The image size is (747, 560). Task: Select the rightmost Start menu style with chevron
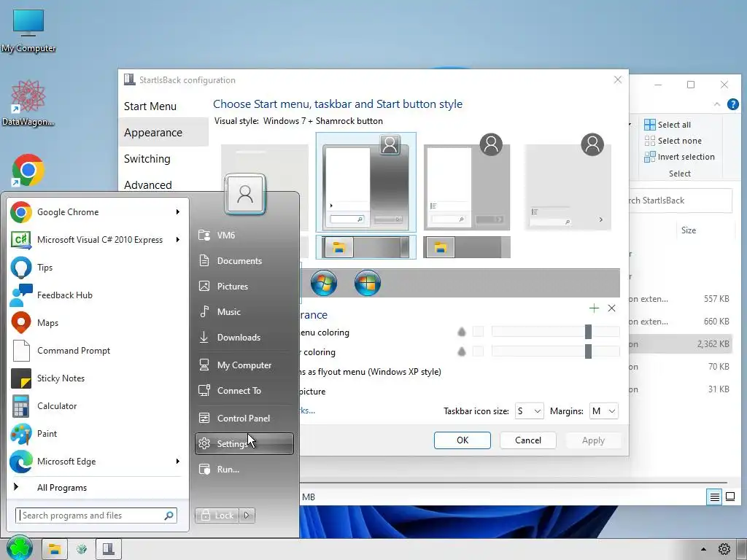point(568,182)
